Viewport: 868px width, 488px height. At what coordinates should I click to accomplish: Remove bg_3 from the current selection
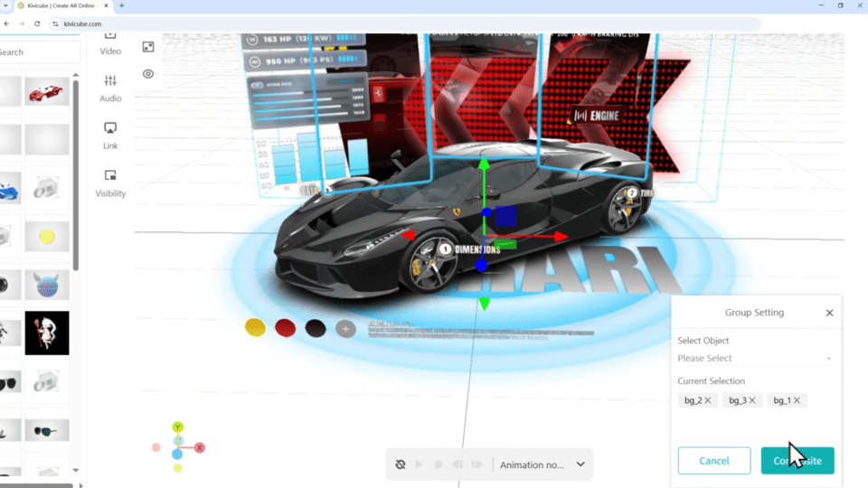point(751,400)
